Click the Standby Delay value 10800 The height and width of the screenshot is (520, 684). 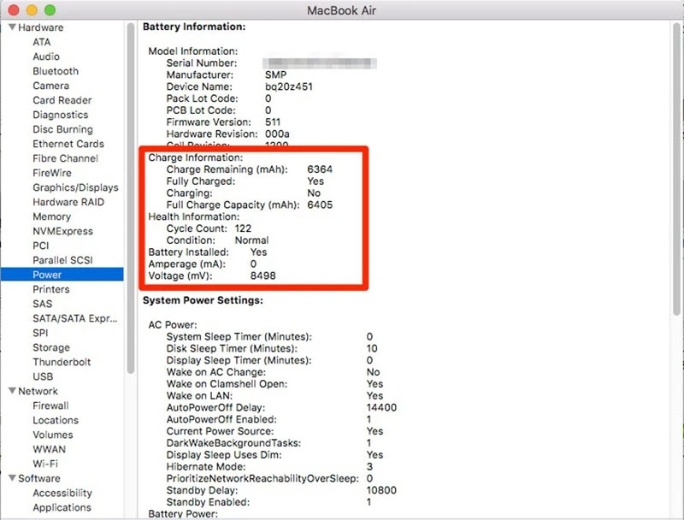click(381, 490)
